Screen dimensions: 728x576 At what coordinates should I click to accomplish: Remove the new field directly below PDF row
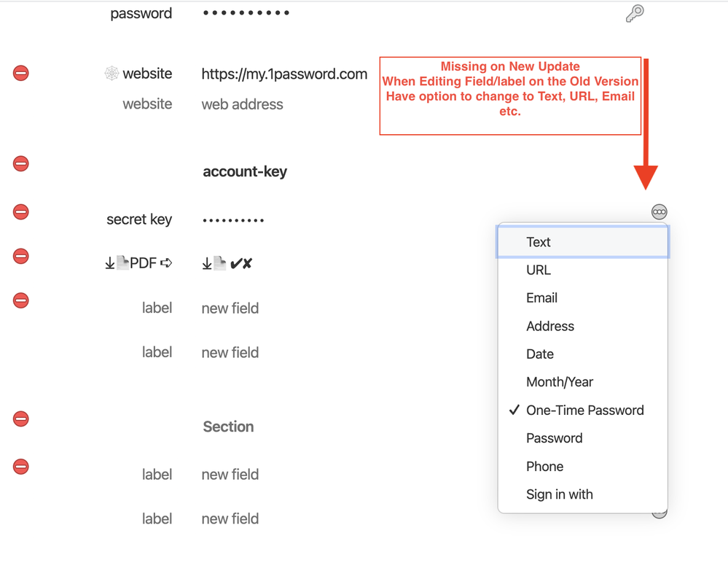tap(21, 300)
